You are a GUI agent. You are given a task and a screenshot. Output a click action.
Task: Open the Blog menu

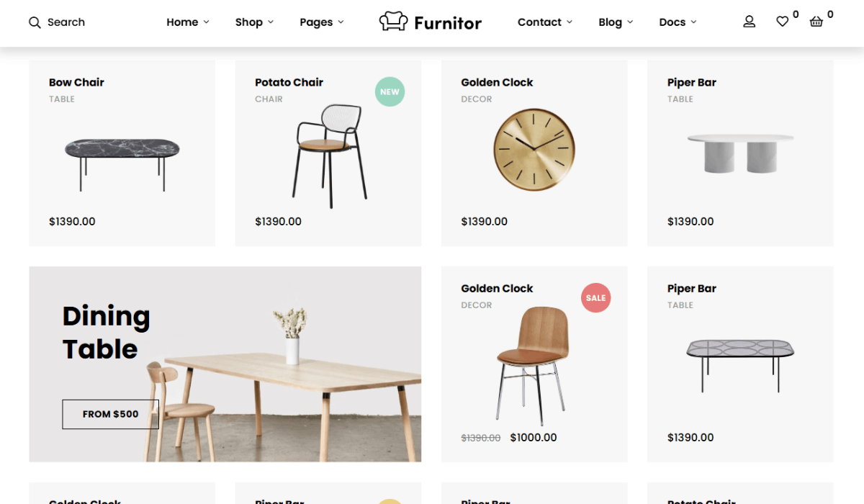616,22
